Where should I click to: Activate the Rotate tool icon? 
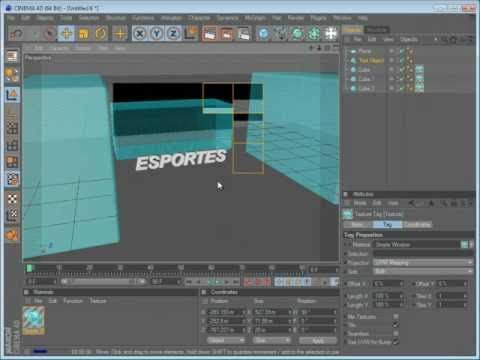101,34
